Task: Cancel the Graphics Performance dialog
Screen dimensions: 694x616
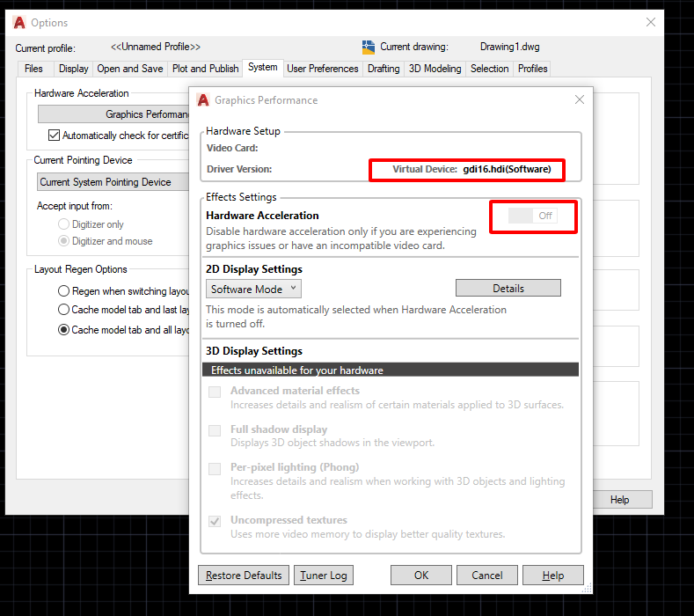Action: pos(487,576)
